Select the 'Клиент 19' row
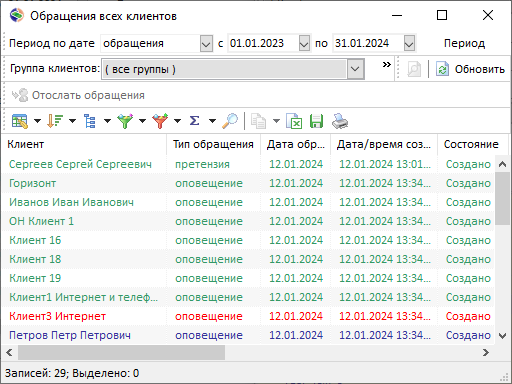This screenshot has height=384, width=512. [248, 278]
